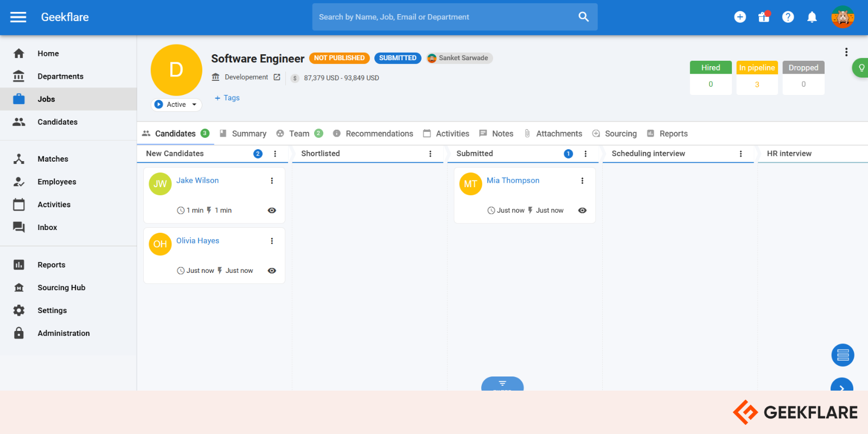Click the JW avatar of Jake Wilson

[160, 184]
